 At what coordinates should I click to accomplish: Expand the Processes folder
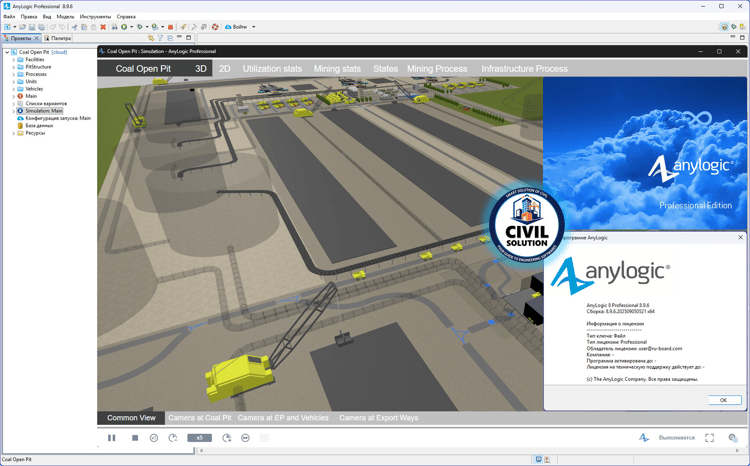[13, 74]
